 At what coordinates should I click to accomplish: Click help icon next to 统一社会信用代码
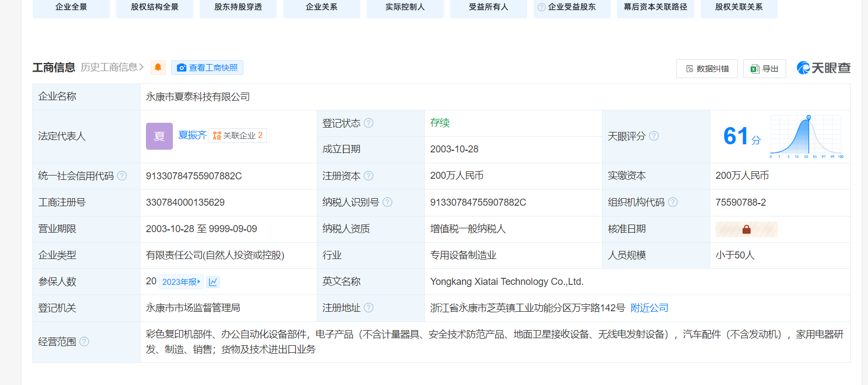tap(122, 176)
